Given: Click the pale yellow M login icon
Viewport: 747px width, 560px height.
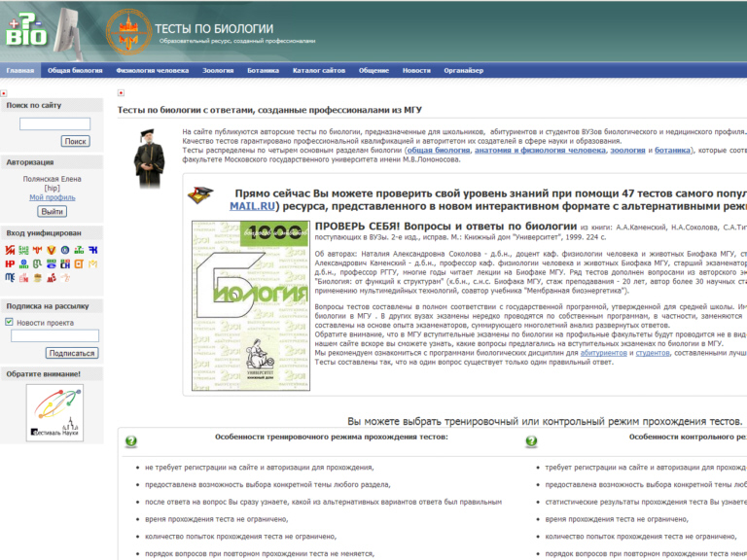Looking at the screenshot, I should point(93,263).
